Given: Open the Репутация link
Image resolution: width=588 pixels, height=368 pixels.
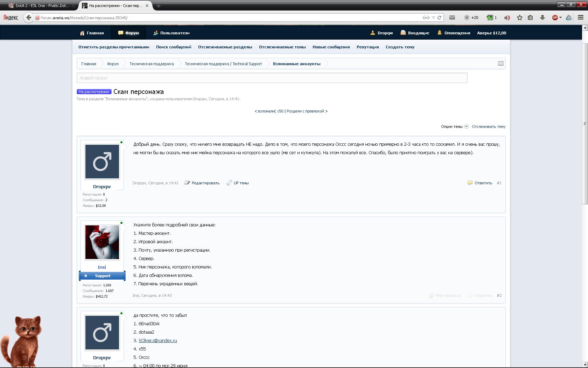Looking at the screenshot, I should (x=367, y=47).
